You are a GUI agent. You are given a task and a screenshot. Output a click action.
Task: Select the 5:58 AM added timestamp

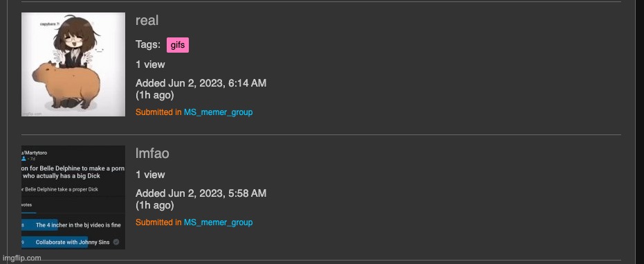[201, 193]
